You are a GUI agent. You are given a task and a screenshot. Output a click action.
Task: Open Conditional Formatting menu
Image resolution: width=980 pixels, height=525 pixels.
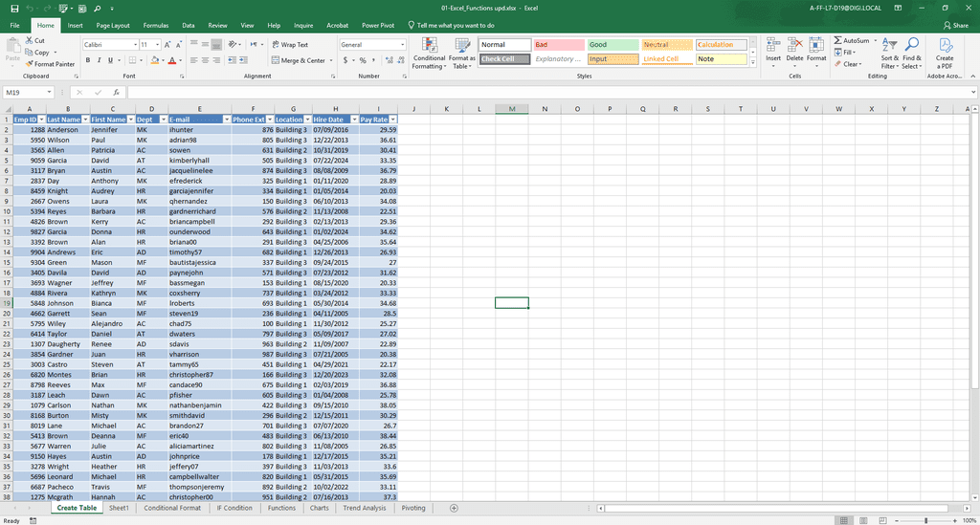tap(429, 54)
